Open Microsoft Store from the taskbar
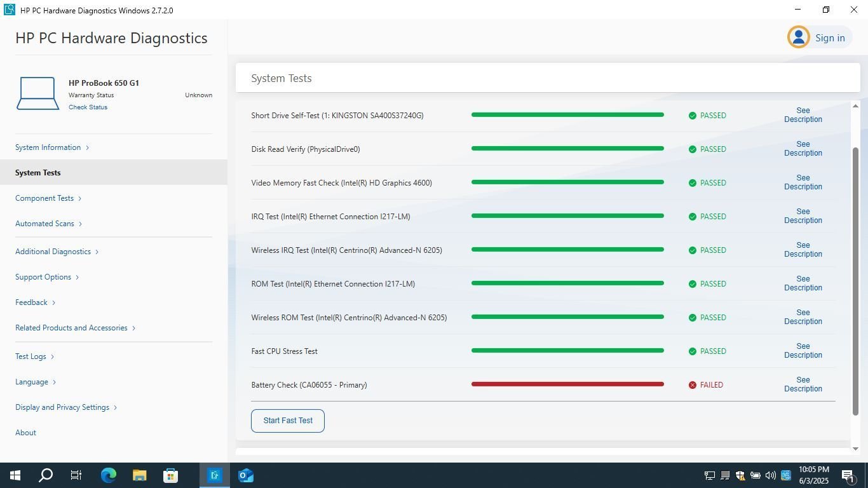The image size is (868, 488). (170, 475)
